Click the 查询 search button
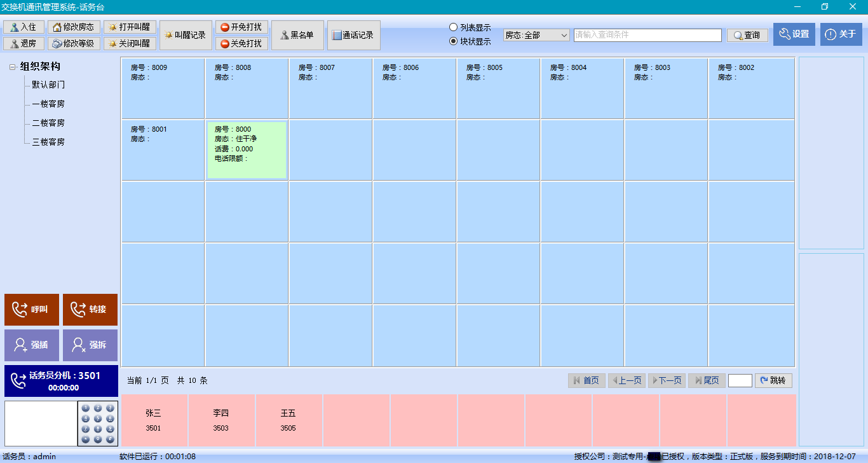868x463 pixels. coord(747,36)
